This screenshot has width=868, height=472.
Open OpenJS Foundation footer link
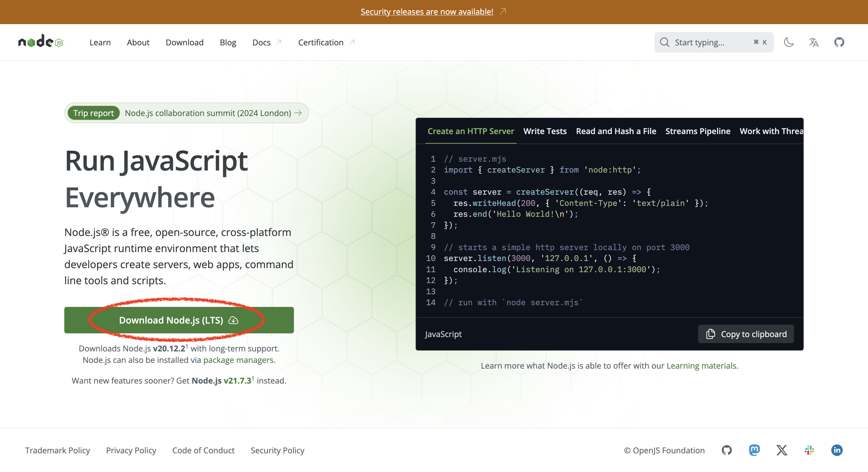tap(664, 450)
